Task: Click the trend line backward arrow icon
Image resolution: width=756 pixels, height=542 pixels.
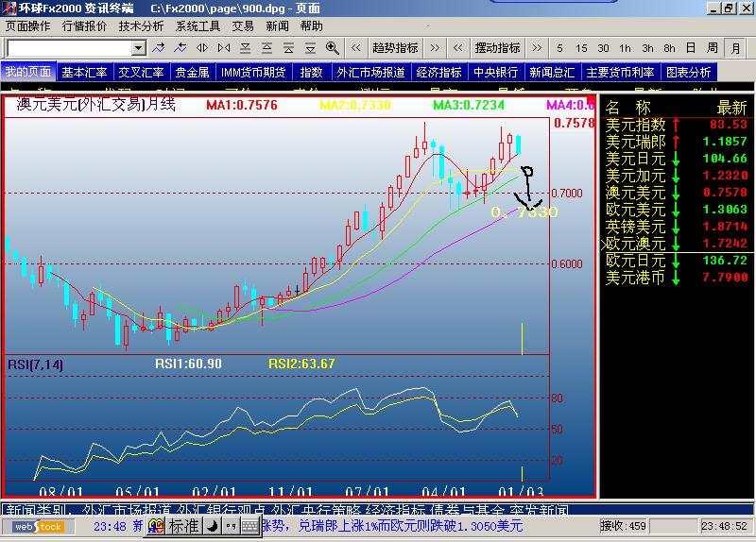Action: tap(180, 48)
